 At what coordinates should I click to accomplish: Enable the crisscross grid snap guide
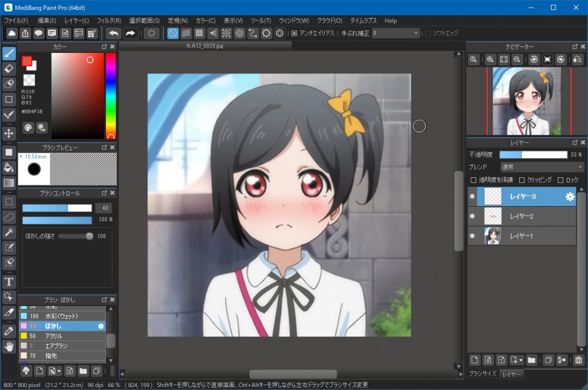click(x=199, y=33)
